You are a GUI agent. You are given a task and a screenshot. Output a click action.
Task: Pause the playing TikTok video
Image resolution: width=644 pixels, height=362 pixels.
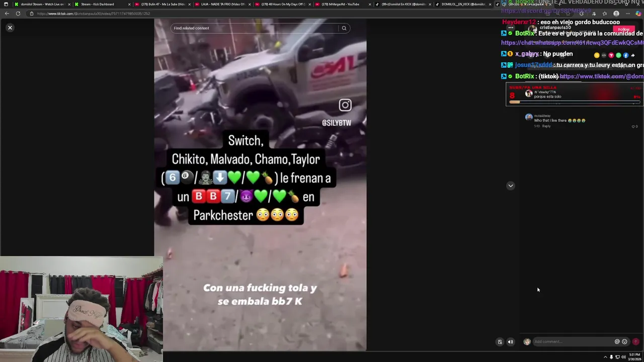coord(260,185)
